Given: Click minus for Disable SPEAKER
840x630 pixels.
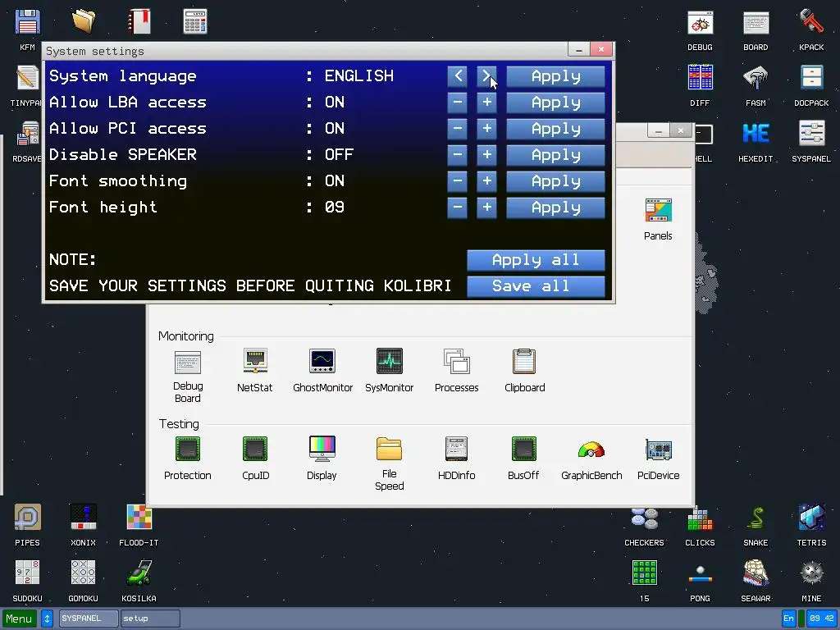Looking at the screenshot, I should [458, 155].
